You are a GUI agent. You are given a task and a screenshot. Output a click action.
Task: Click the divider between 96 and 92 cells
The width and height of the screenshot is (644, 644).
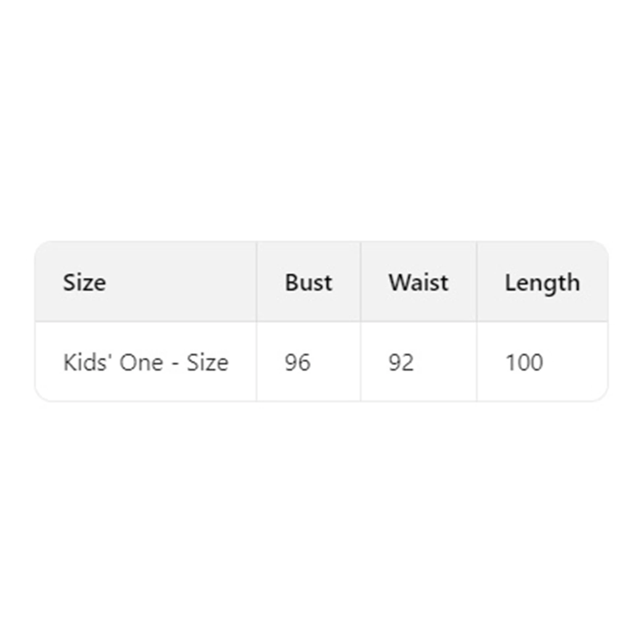(x=361, y=361)
